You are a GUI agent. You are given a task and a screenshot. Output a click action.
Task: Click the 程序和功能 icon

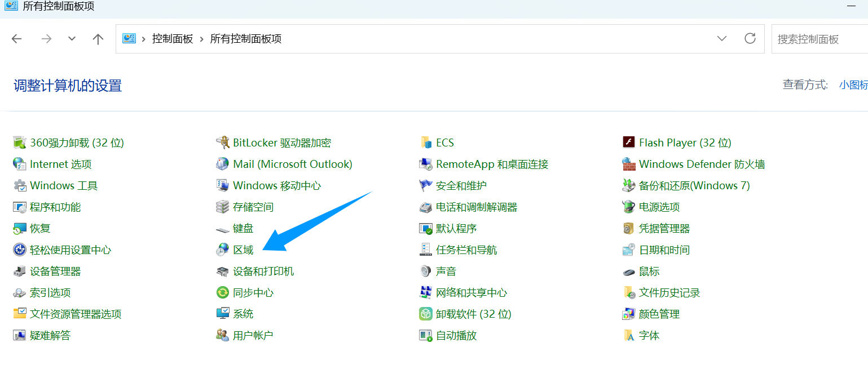[x=20, y=207]
